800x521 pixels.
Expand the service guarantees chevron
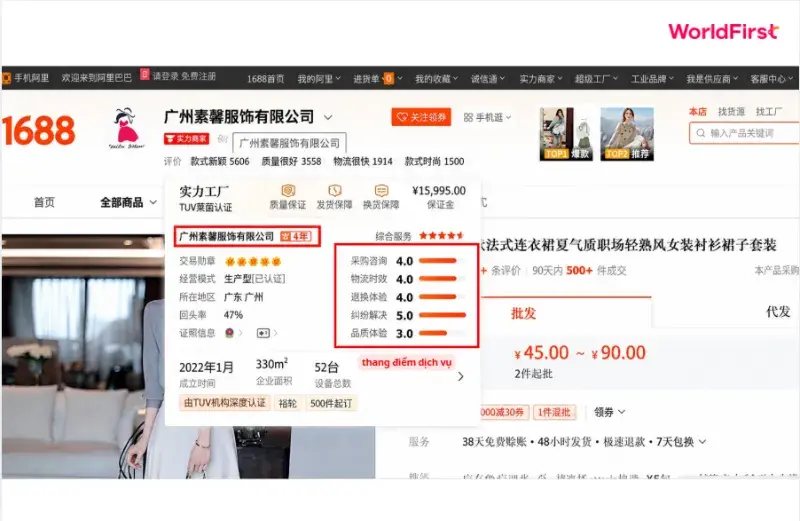tap(703, 441)
